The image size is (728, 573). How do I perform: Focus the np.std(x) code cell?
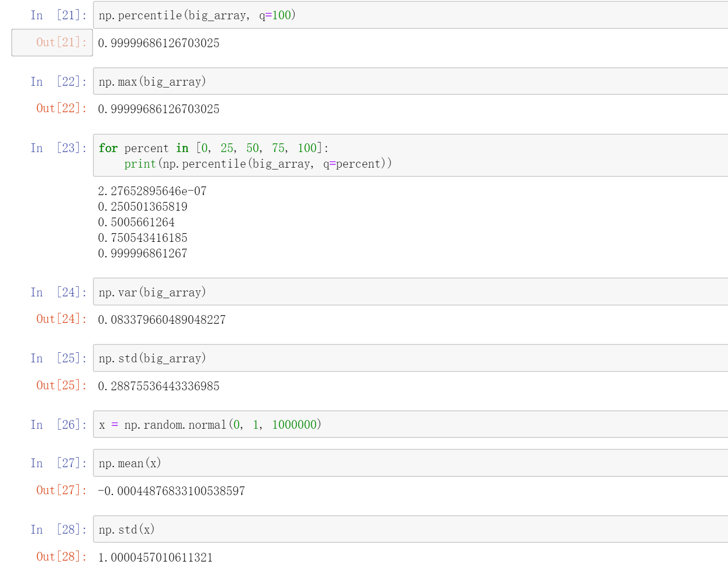410,529
